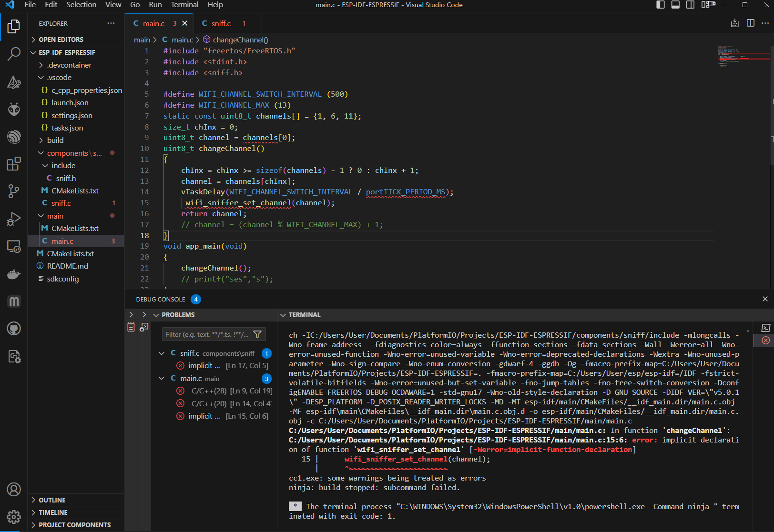774x532 pixels.
Task: Expand the build folder
Action: [76, 141]
